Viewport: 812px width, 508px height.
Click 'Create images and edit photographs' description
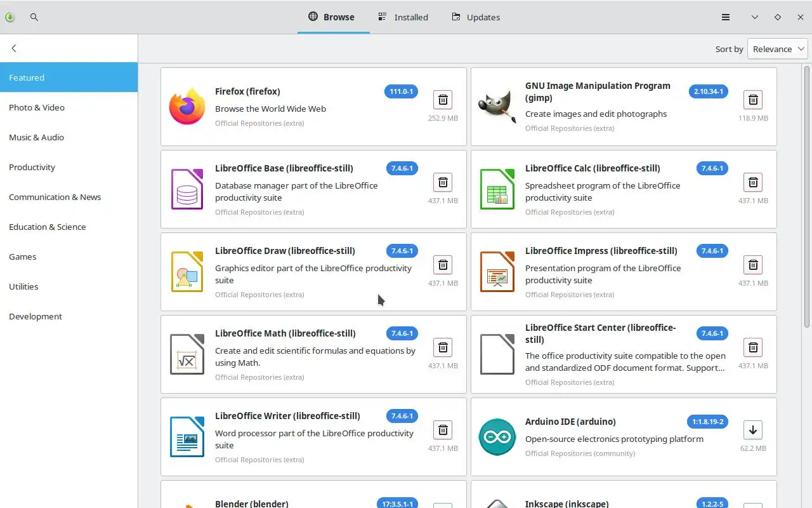coord(596,114)
